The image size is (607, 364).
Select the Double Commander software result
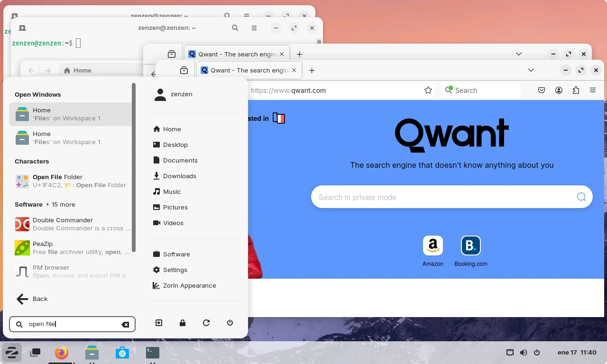[x=70, y=224]
